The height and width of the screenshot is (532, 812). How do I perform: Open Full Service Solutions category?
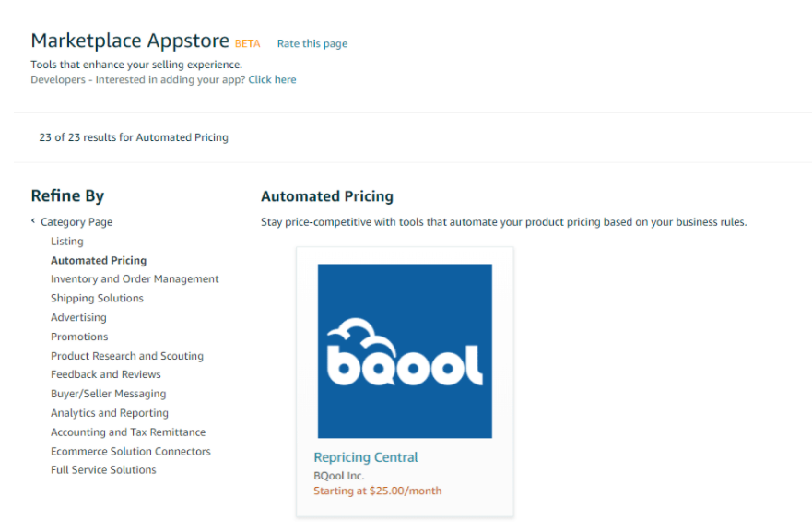103,470
